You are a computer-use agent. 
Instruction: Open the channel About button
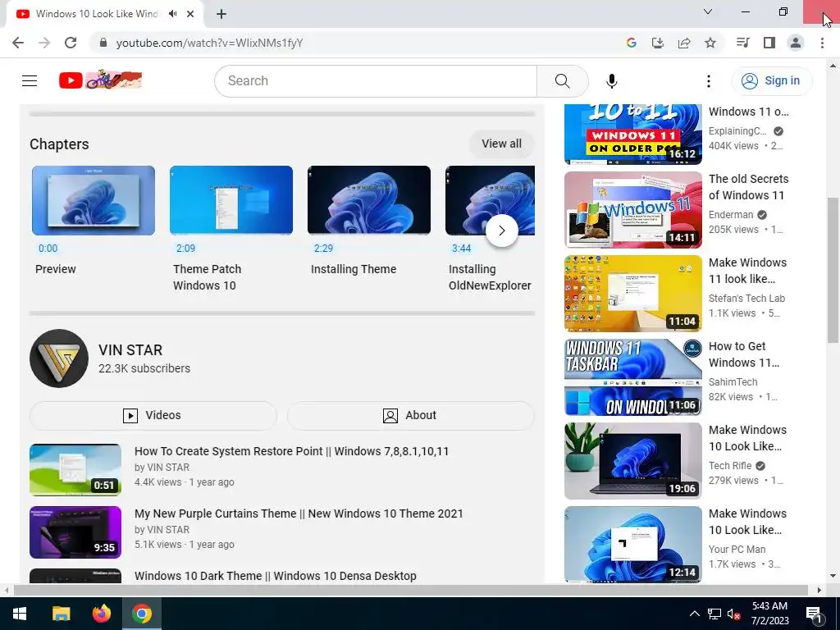pos(410,415)
